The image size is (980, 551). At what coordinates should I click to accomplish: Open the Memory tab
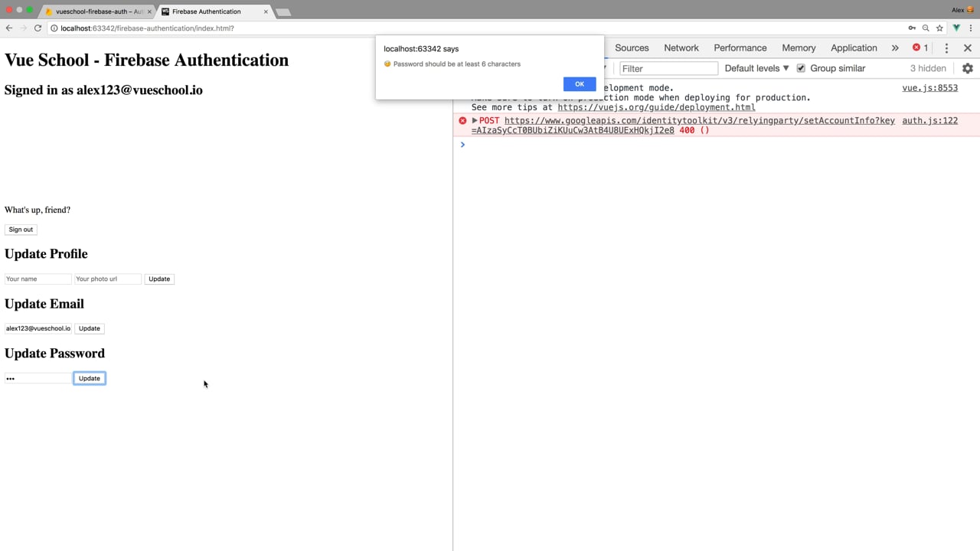click(x=799, y=47)
